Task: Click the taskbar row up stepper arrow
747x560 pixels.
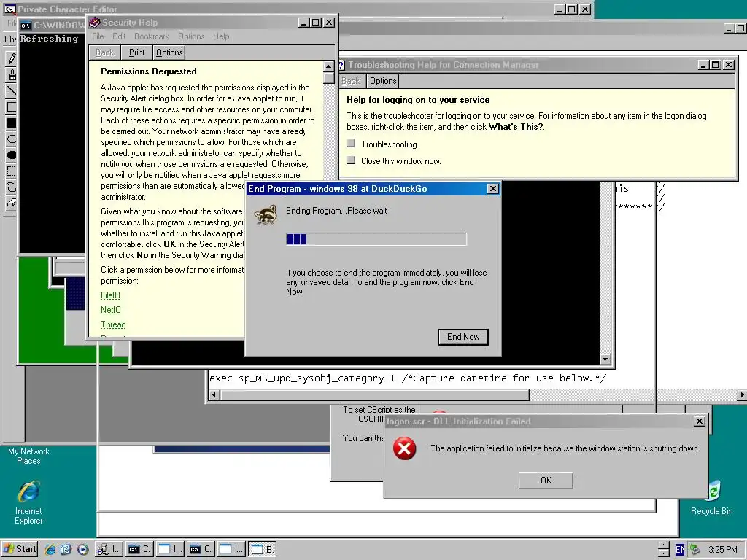Action: click(664, 545)
